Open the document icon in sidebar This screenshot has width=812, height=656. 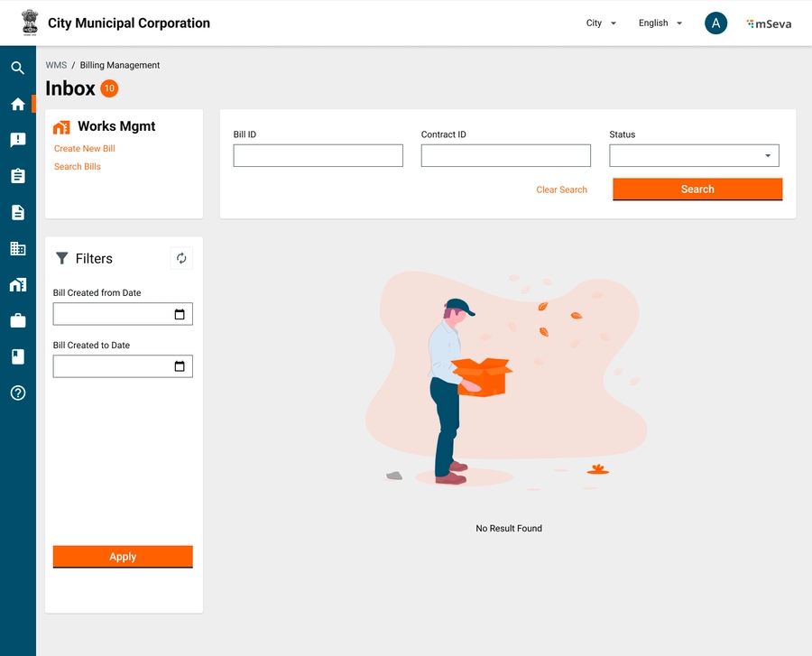tap(17, 212)
